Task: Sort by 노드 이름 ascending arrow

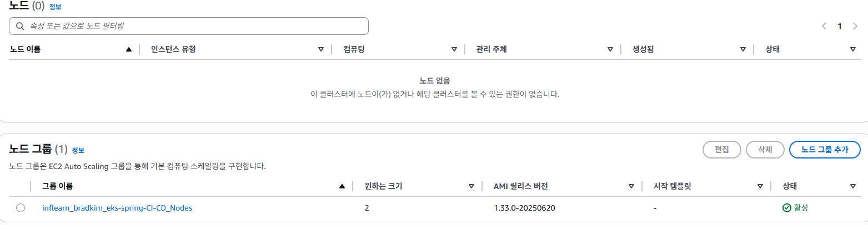Action: point(129,49)
